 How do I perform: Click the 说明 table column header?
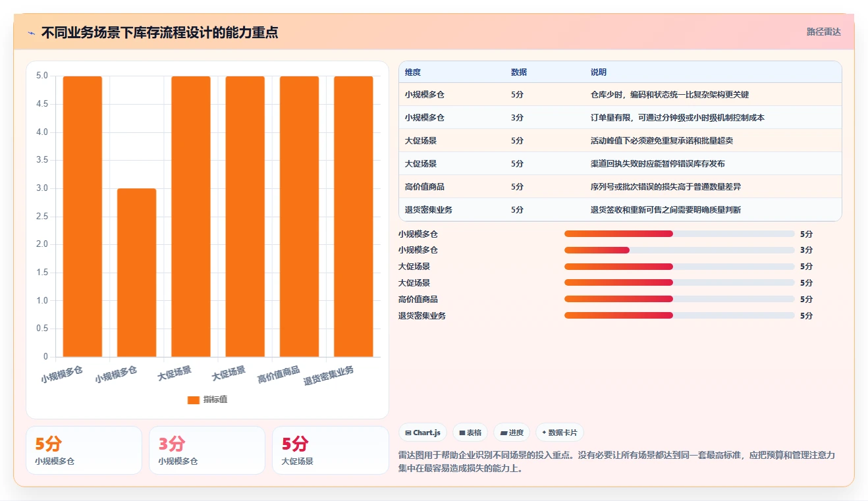599,72
